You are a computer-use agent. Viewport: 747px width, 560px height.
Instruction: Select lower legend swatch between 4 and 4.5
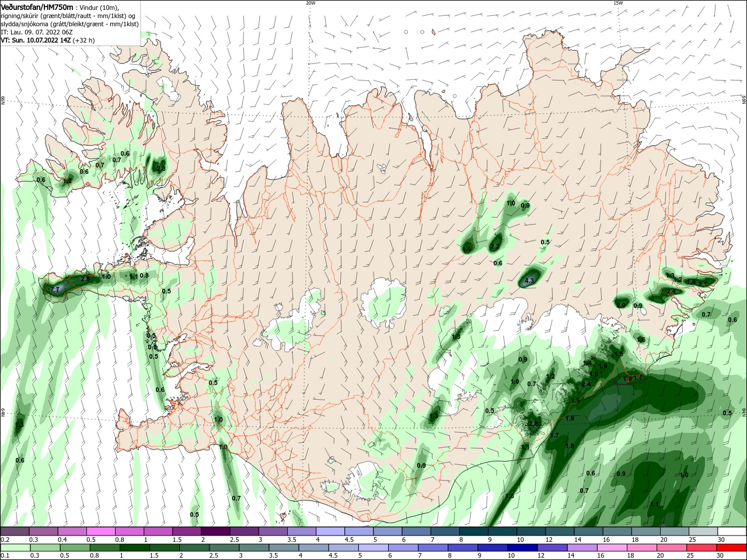(x=314, y=548)
